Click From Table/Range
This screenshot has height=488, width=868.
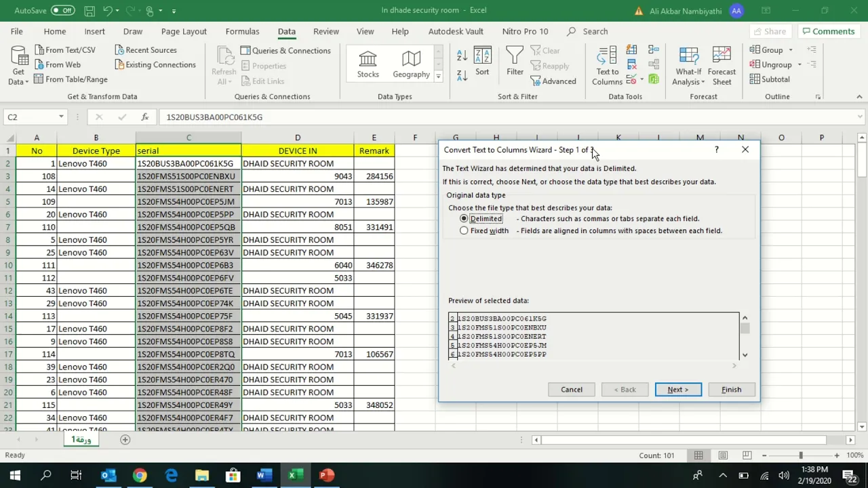[70, 79]
